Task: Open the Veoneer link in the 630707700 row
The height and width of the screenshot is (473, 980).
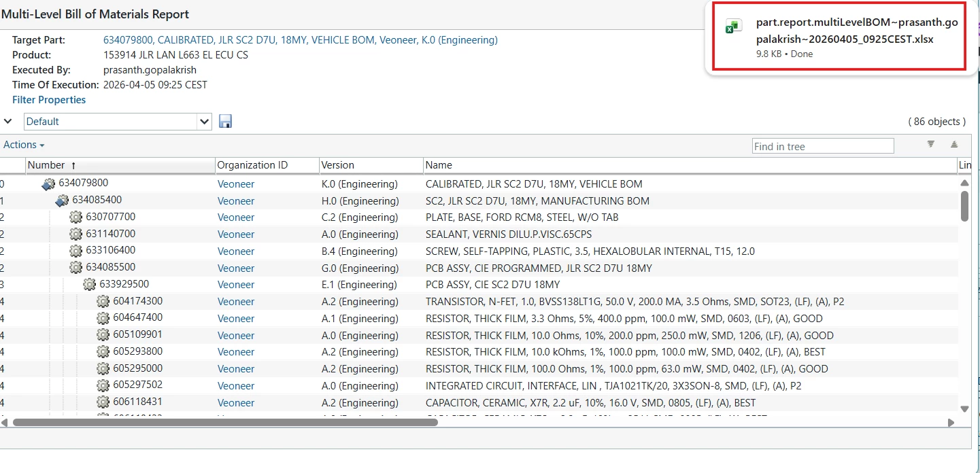Action: 236,217
